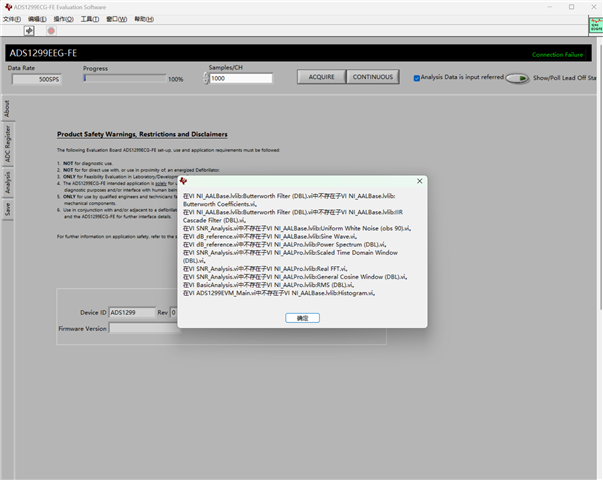603x480 pixels.
Task: Click the ADS1299EEG-FE header title
Action: pos(43,53)
